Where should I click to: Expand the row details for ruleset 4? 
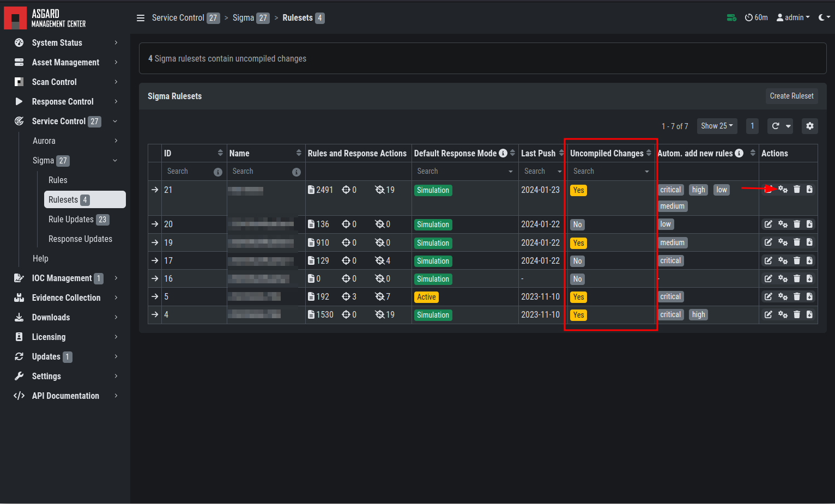(x=155, y=314)
